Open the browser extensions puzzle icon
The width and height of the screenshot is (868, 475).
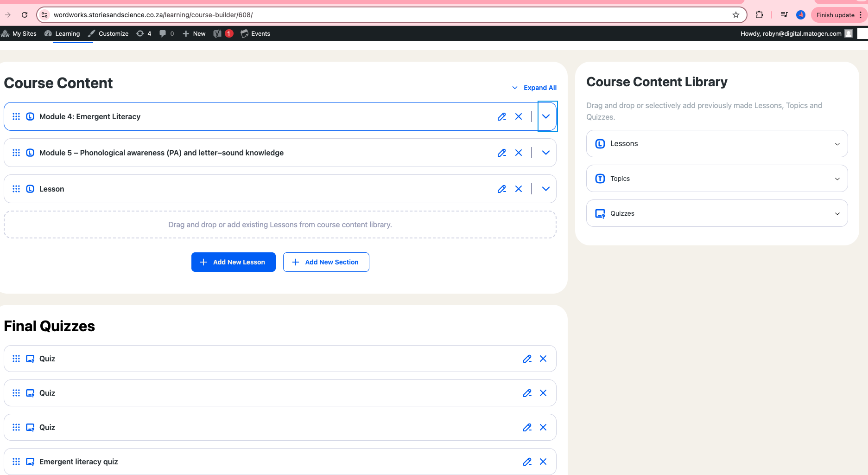(x=759, y=15)
